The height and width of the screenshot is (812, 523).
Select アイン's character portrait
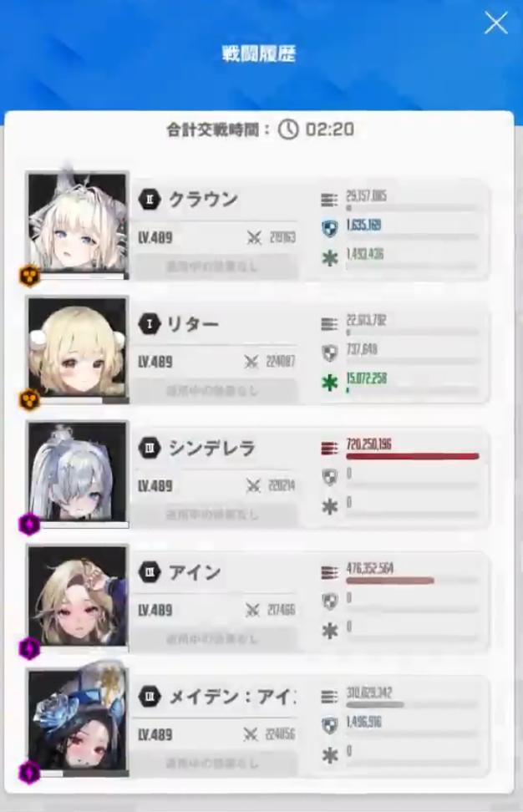(78, 596)
